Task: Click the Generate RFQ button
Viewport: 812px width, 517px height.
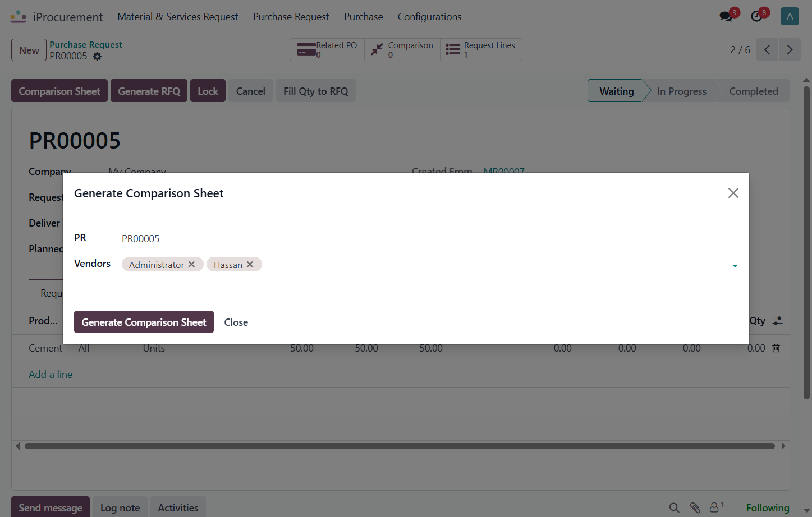Action: [149, 91]
